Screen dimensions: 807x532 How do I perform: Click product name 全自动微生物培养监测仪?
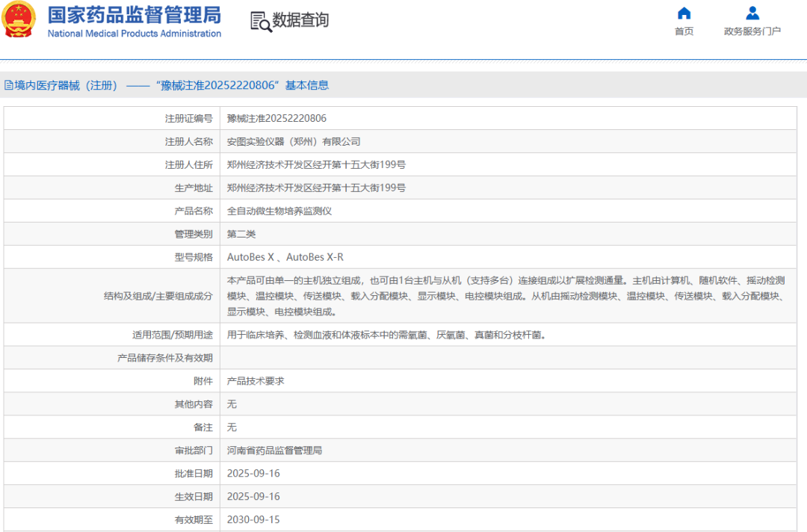[x=279, y=211]
